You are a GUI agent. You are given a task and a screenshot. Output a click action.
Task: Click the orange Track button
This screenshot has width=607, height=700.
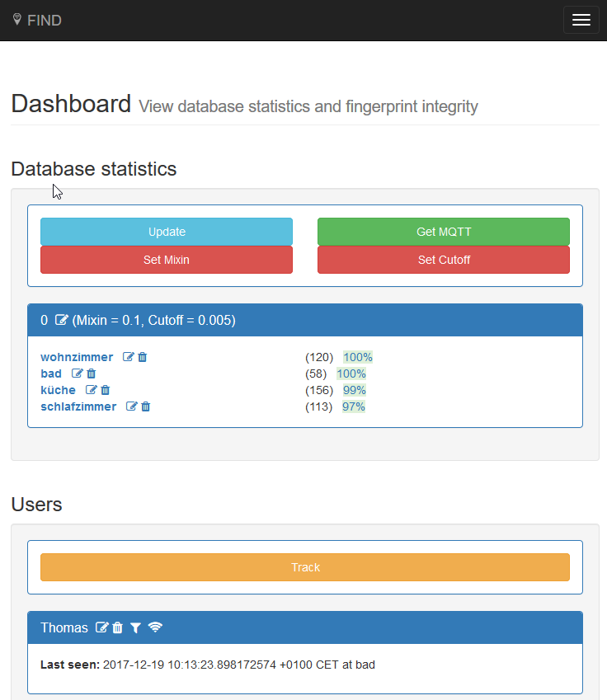(305, 567)
